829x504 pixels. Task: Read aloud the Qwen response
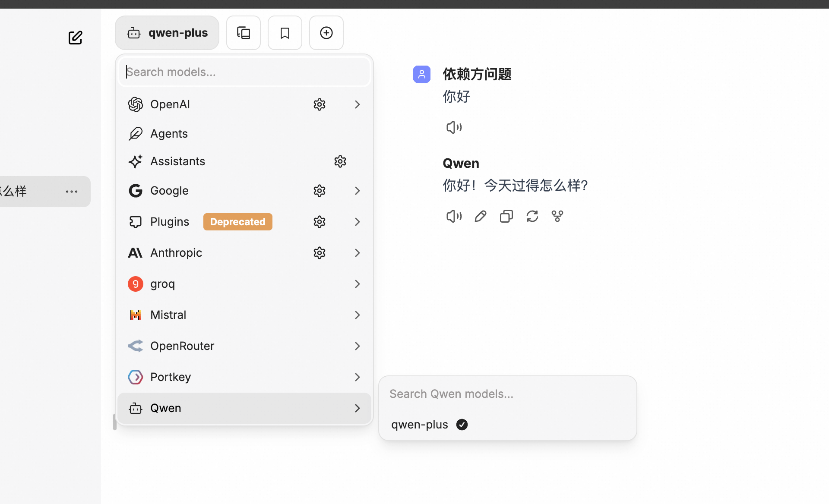[x=454, y=216]
